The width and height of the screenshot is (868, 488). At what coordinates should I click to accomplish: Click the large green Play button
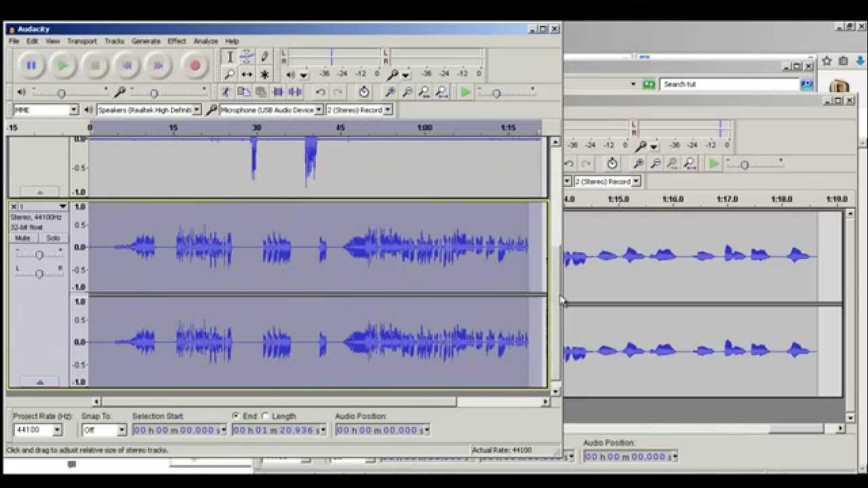pos(62,65)
